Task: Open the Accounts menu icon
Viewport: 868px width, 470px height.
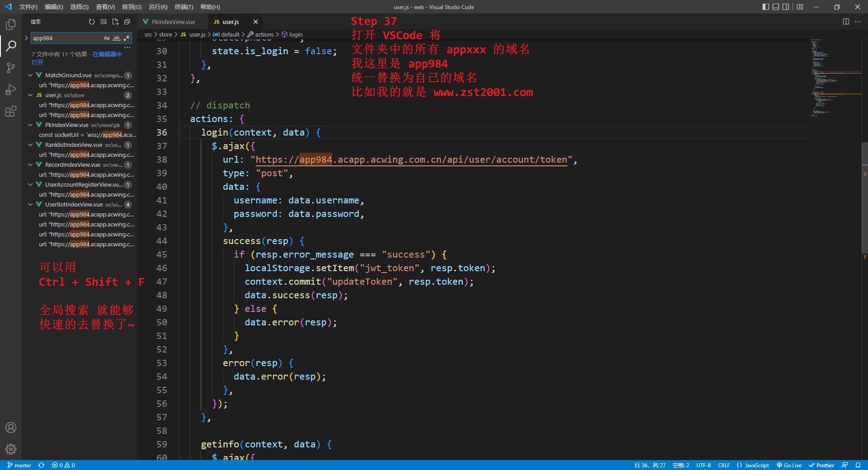Action: pos(11,428)
